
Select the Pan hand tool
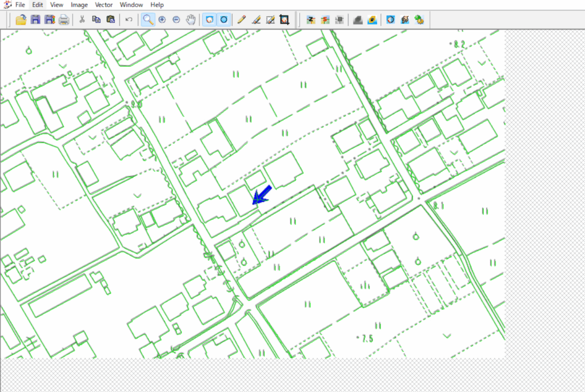(191, 20)
